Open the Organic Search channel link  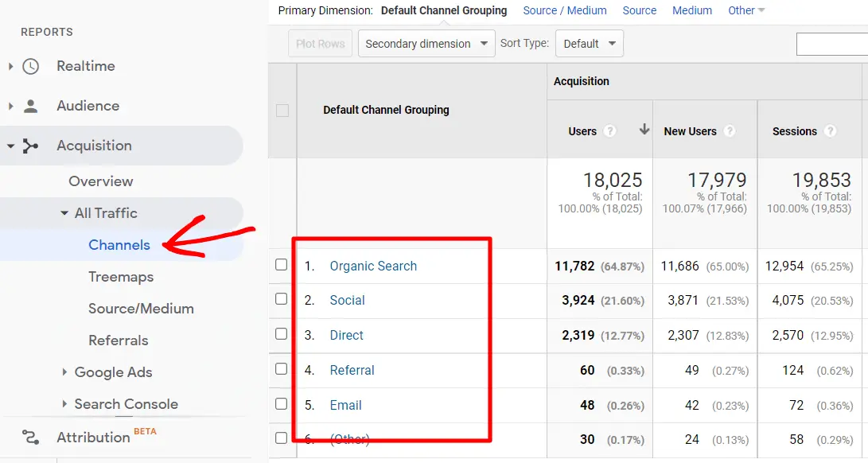373,267
